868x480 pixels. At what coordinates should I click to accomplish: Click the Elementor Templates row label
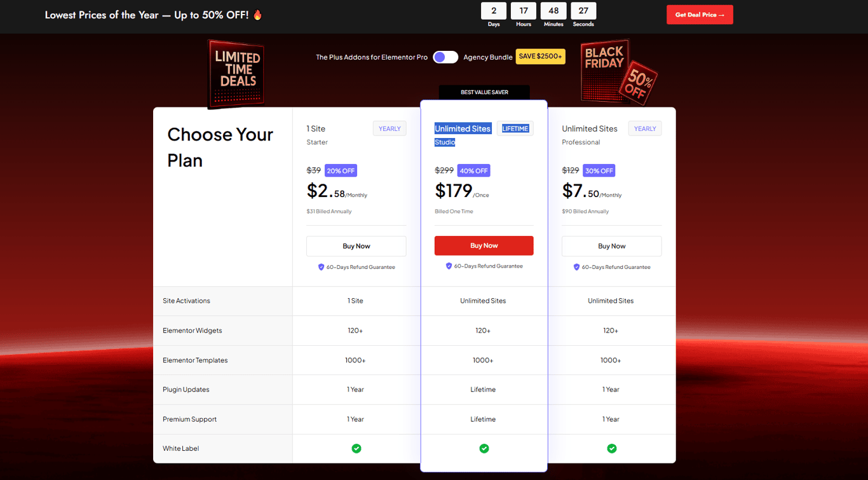click(x=195, y=360)
